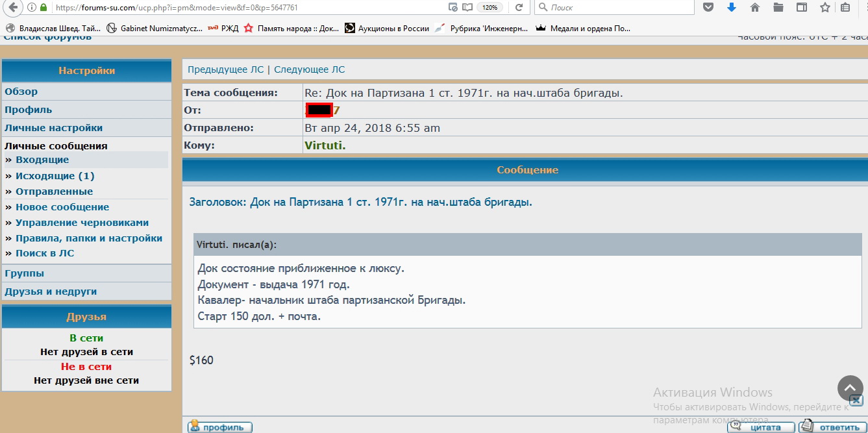Open Правила, папки и настройки
The width and height of the screenshot is (868, 433).
[89, 238]
